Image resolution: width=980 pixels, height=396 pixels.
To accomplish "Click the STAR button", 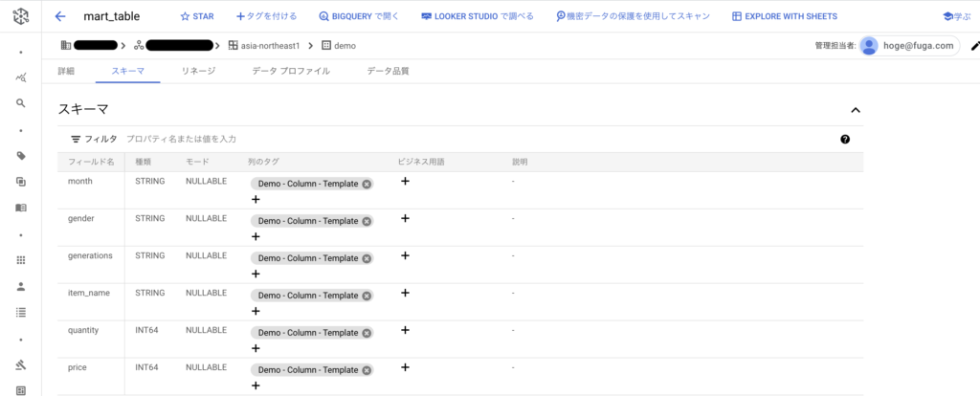I will 197,16.
